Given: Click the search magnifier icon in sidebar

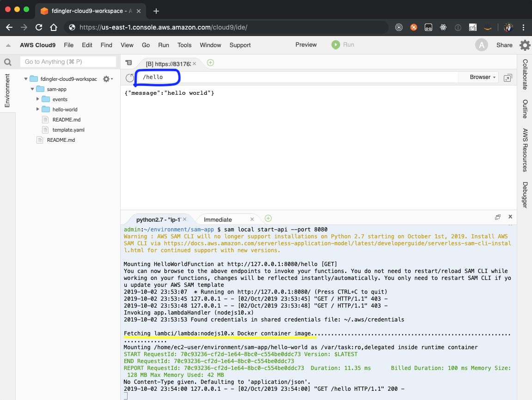Looking at the screenshot, I should [7, 62].
